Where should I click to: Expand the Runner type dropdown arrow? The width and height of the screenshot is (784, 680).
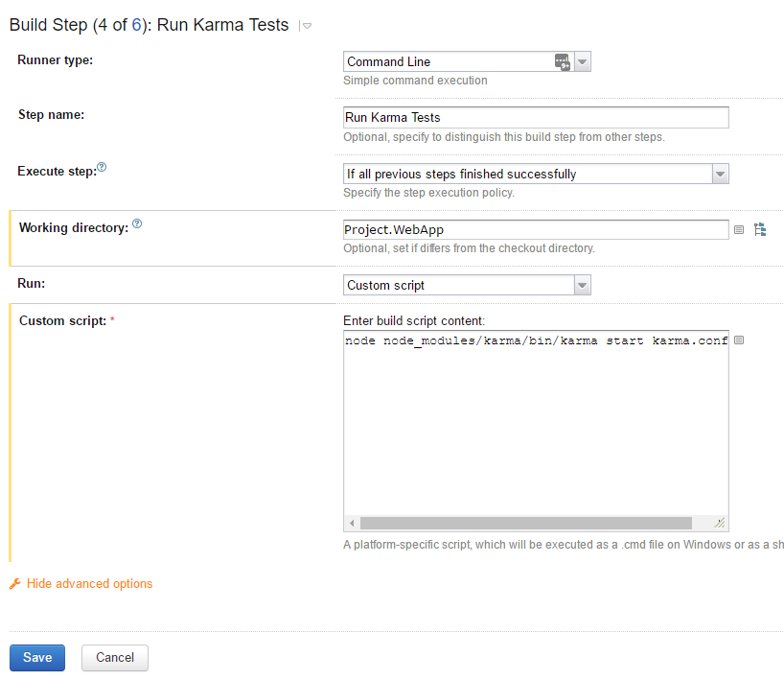tap(583, 61)
